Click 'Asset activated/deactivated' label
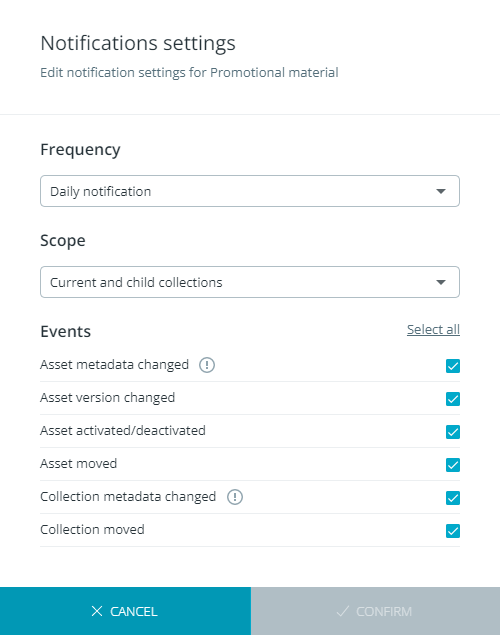The image size is (500, 635). pos(123,430)
